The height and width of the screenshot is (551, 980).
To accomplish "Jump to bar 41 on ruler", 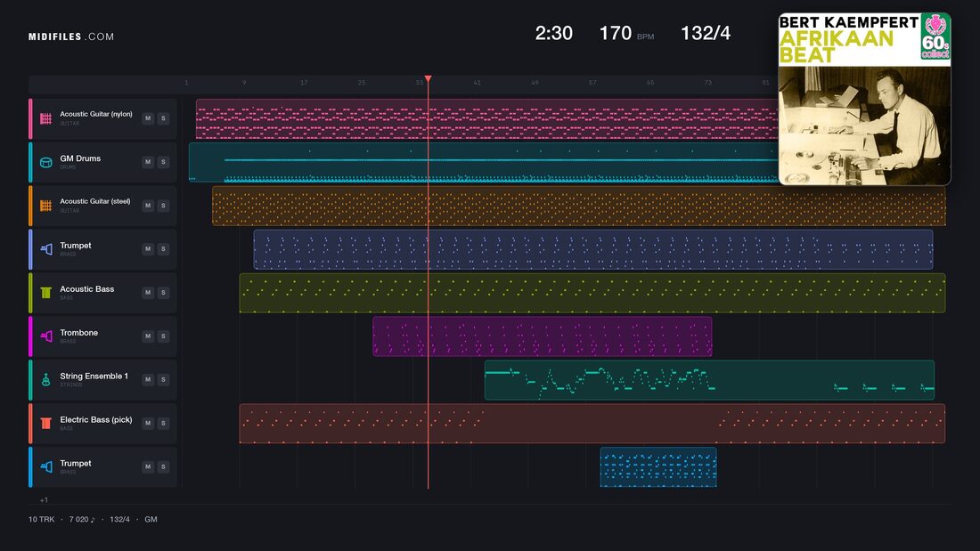I will (x=477, y=83).
